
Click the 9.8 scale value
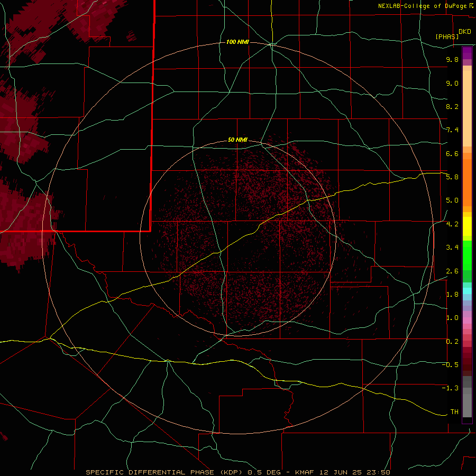tap(452, 59)
